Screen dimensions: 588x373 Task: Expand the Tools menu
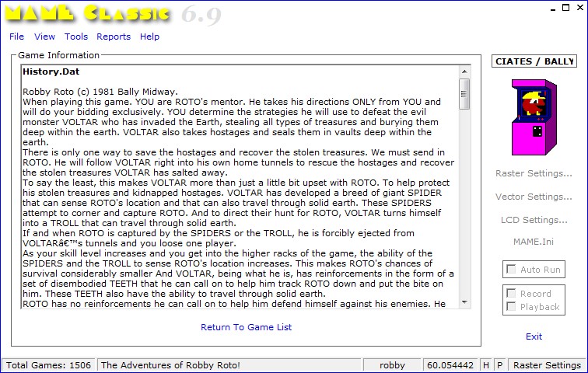click(76, 37)
